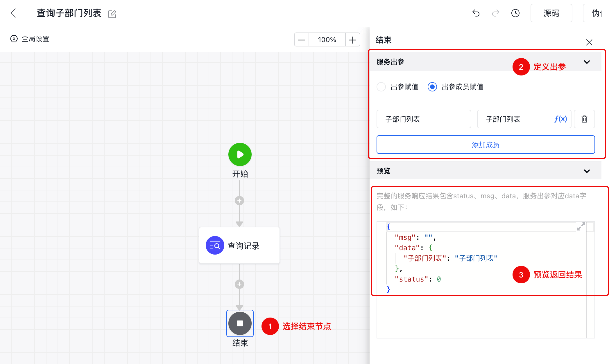Undo the last action
This screenshot has height=364, width=609.
pyautogui.click(x=476, y=13)
